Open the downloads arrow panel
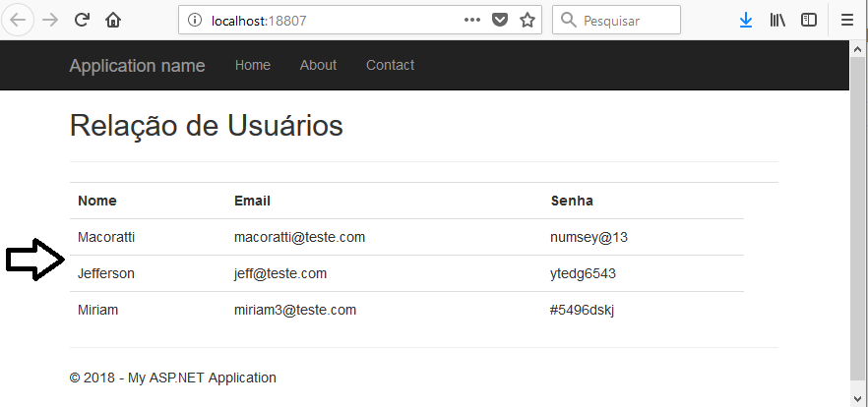Image resolution: width=868 pixels, height=407 pixels. click(746, 21)
